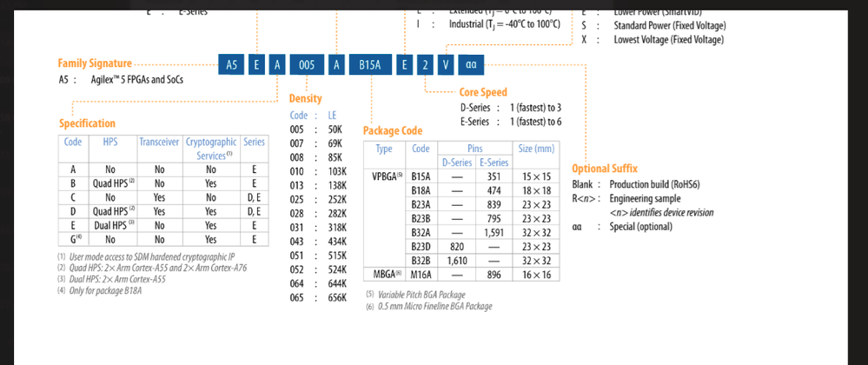This screenshot has width=868, height=365.
Task: Click the '85K' LE value
Action: [x=334, y=157]
